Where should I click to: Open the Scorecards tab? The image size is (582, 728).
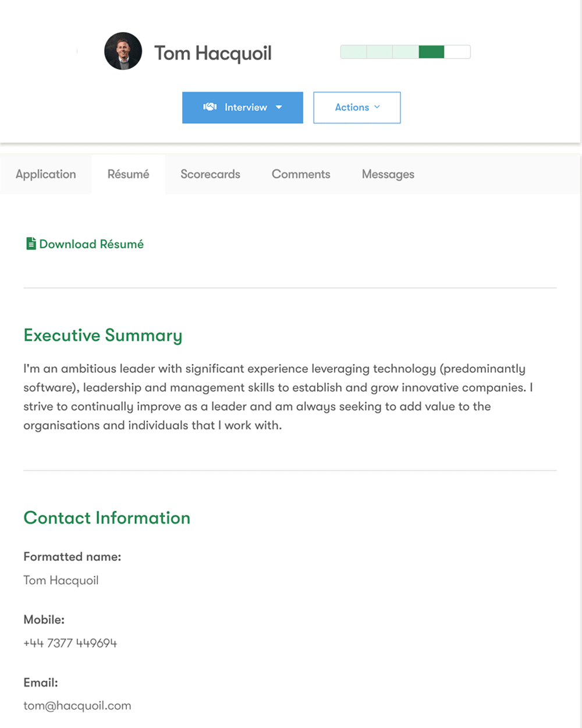[210, 174]
